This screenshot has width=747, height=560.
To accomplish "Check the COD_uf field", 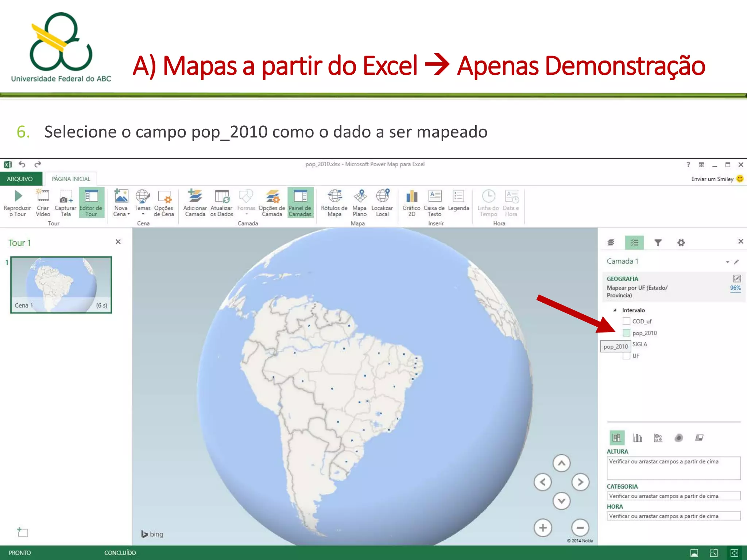I will [626, 321].
